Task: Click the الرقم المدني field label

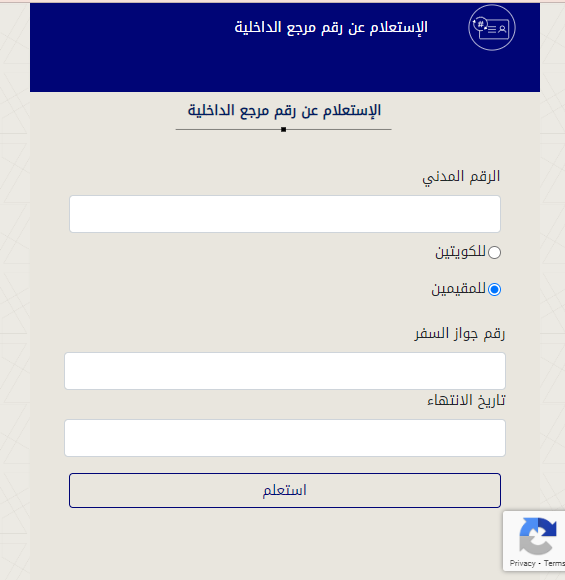Action: click(x=461, y=177)
